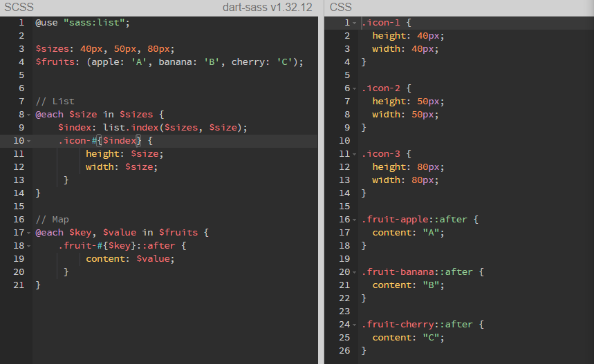Click line number 15 in CSS gutter
594x364 pixels.
(x=344, y=207)
